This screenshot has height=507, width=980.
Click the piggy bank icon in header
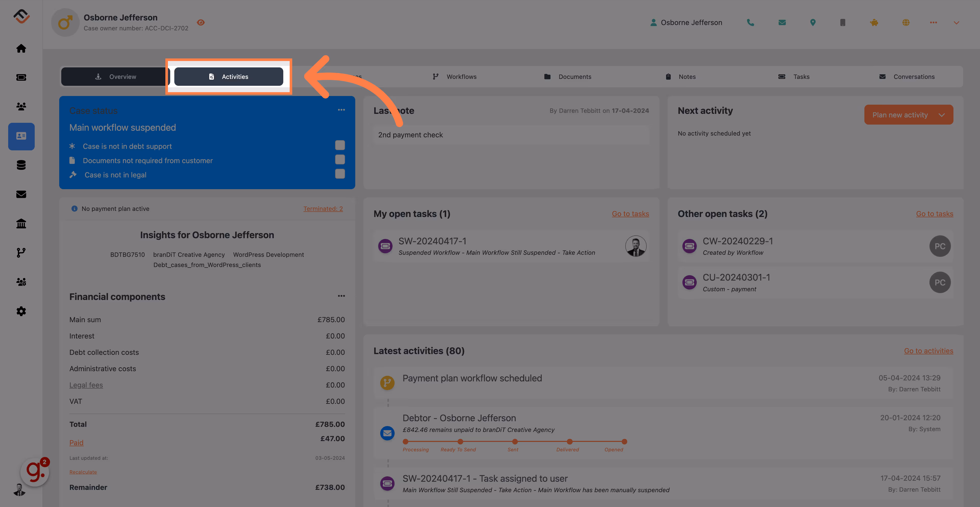pyautogui.click(x=874, y=22)
